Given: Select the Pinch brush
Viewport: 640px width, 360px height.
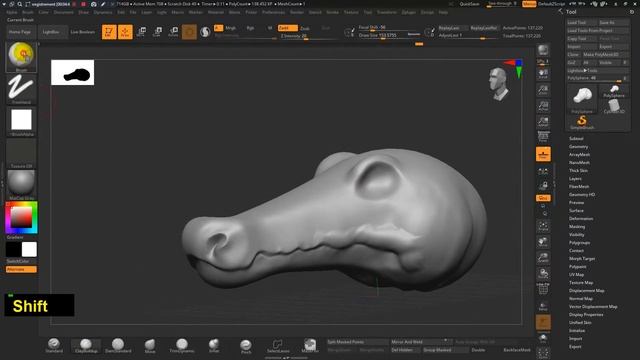Looking at the screenshot, I should click(246, 346).
